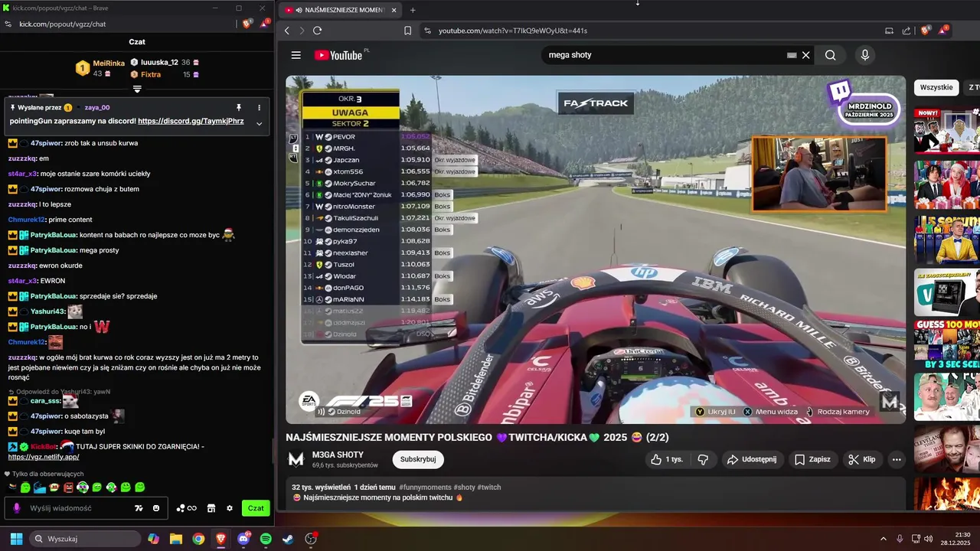This screenshot has height=551, width=980.
Task: Open Steam from the taskbar
Action: tap(288, 539)
